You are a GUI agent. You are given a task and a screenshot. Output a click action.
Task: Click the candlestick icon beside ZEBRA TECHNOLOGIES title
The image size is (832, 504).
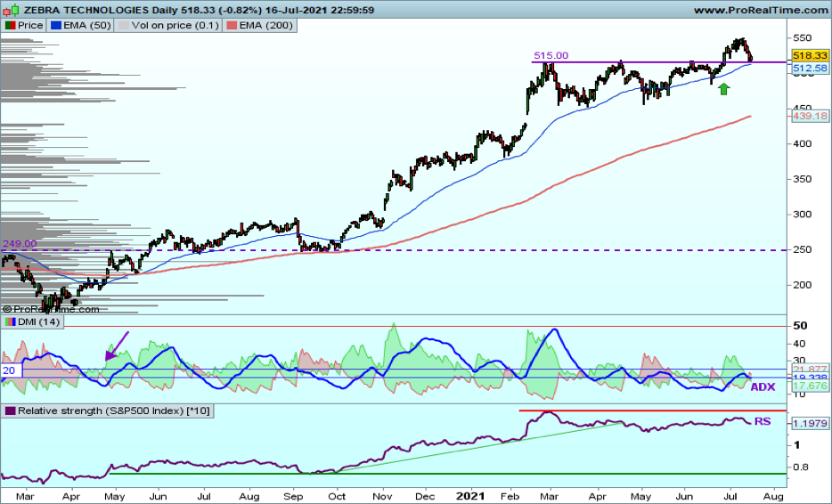pos(12,9)
